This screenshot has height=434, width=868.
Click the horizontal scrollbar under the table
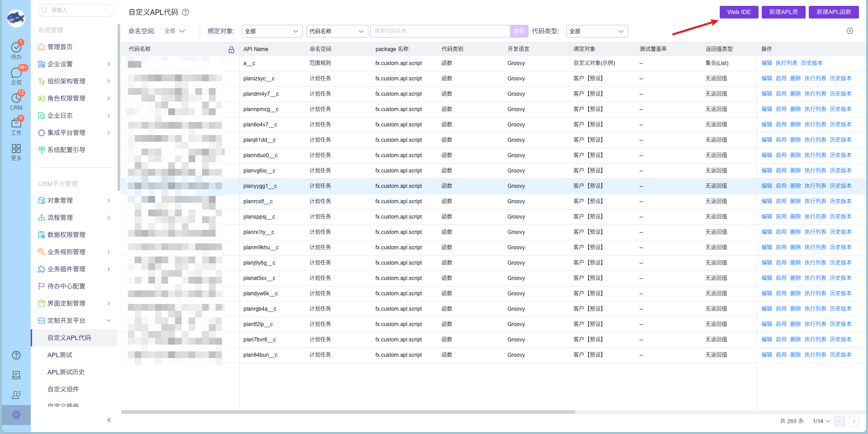(x=348, y=412)
